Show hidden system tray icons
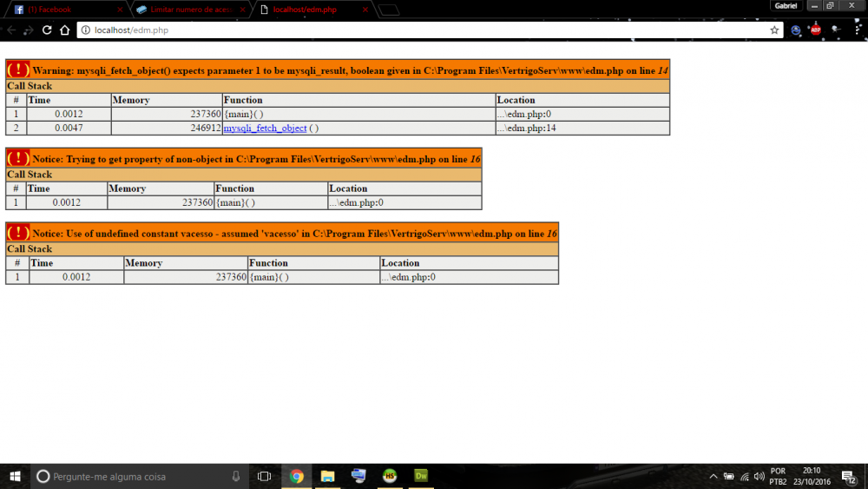Viewport: 868px width, 489px height. click(x=713, y=476)
